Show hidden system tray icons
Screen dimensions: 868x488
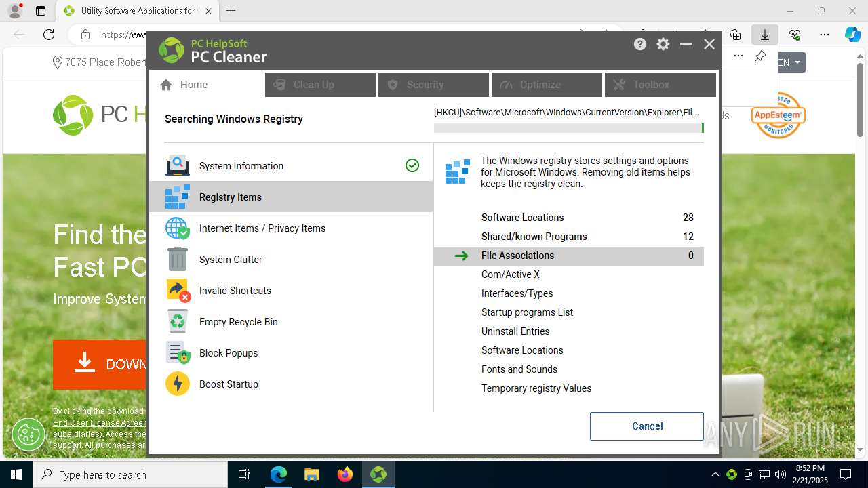(715, 474)
